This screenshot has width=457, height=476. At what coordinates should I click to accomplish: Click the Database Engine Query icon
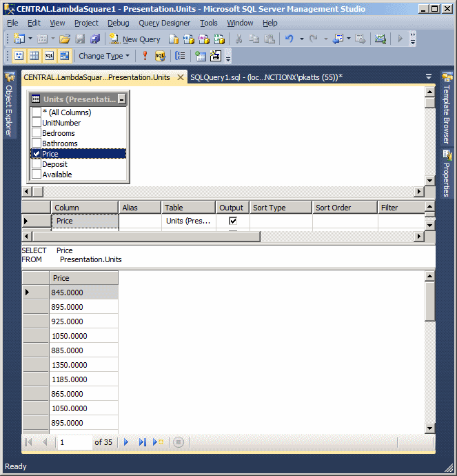(174, 39)
